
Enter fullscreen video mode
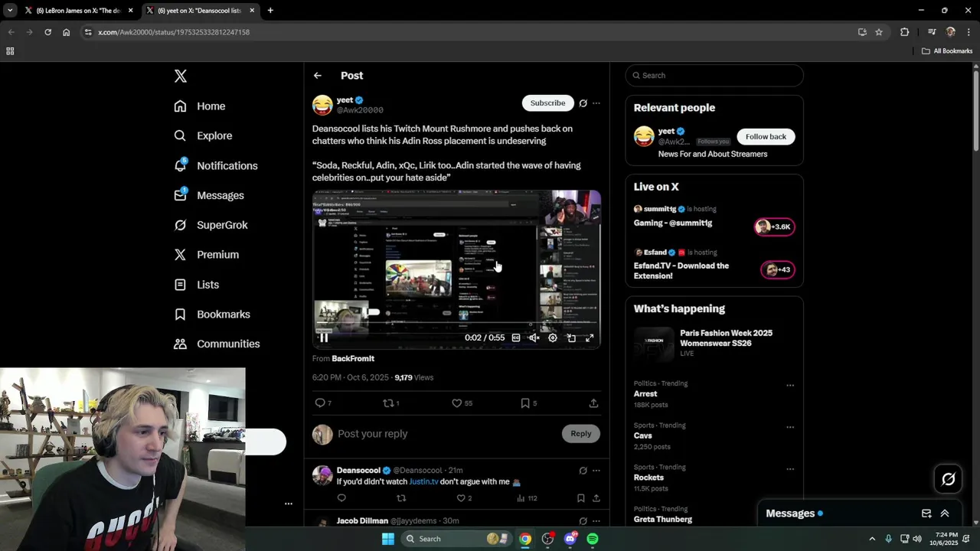[590, 337]
